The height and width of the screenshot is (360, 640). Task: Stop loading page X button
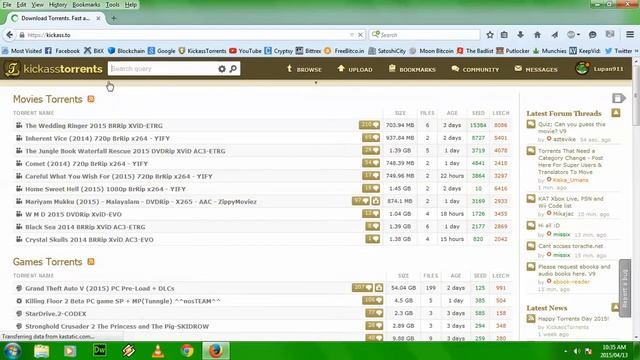coord(360,35)
